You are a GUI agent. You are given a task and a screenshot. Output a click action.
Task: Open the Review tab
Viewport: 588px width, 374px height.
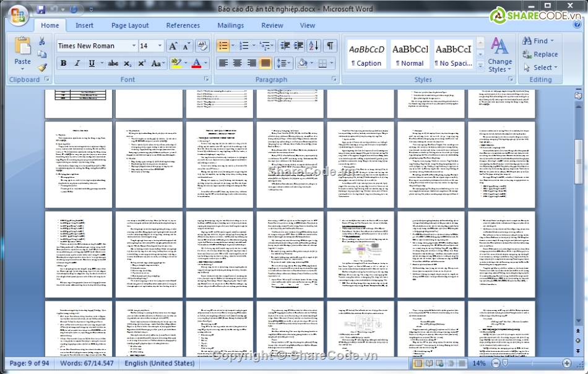tap(272, 25)
